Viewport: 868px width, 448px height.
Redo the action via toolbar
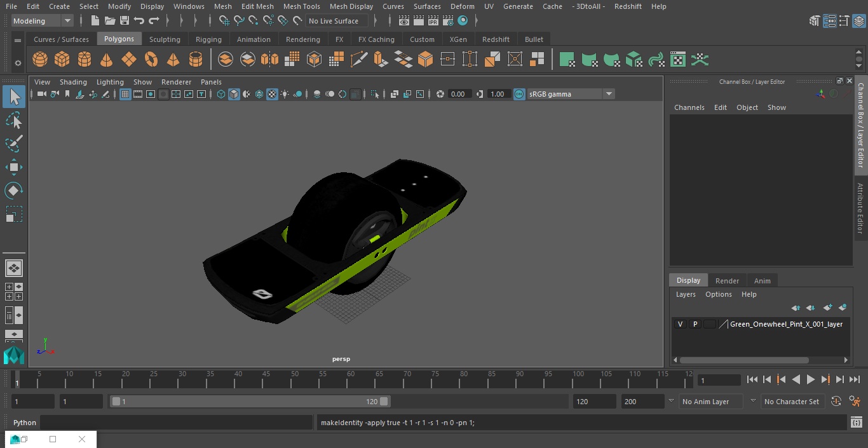(154, 21)
